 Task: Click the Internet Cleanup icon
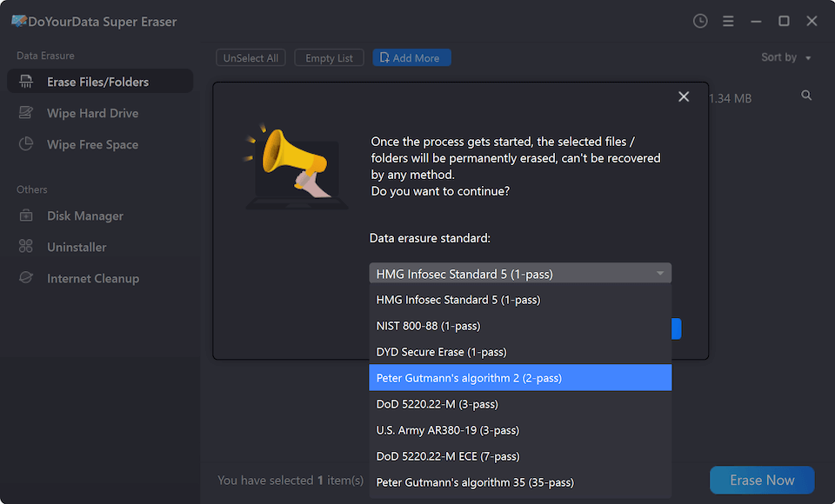(x=25, y=277)
